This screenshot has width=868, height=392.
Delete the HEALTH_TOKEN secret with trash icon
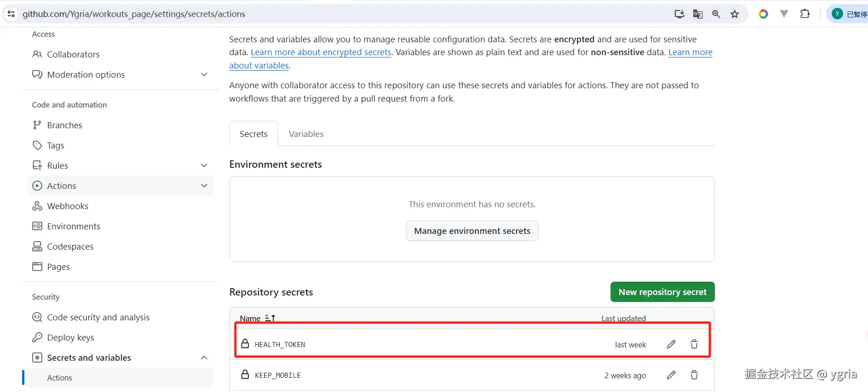[694, 344]
